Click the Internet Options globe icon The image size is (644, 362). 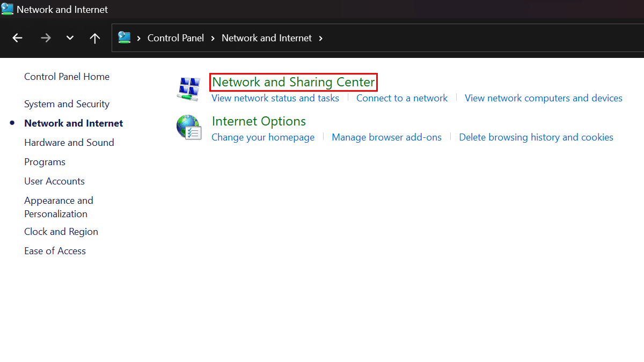[x=188, y=128]
